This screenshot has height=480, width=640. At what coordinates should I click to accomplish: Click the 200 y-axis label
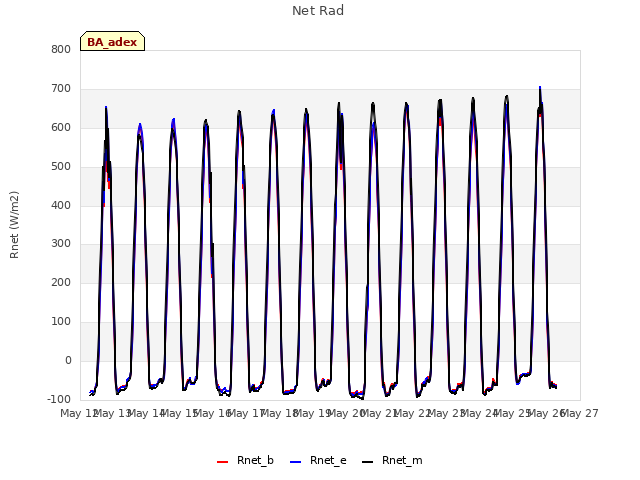click(x=61, y=282)
